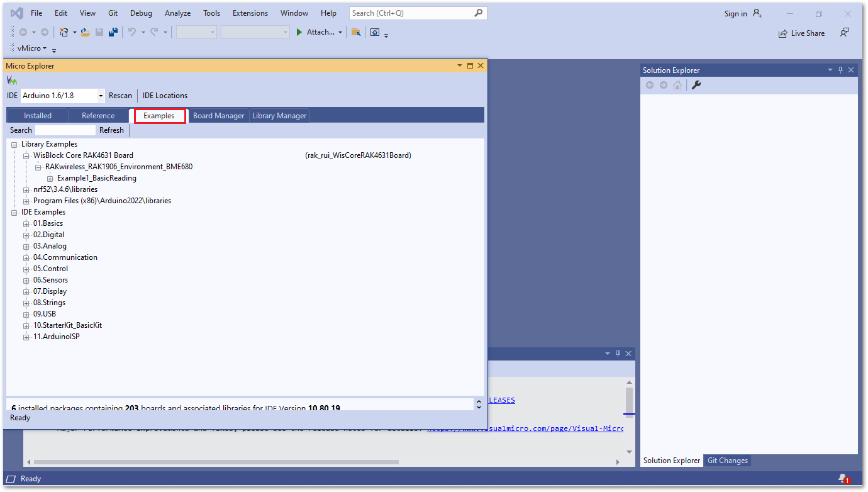868x492 pixels.
Task: Click the green Start play icon
Action: click(299, 32)
